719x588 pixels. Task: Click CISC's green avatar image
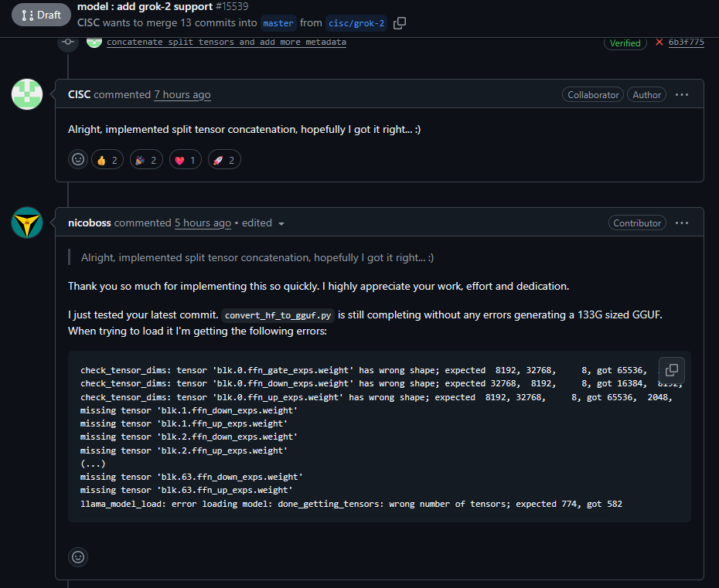[x=27, y=94]
